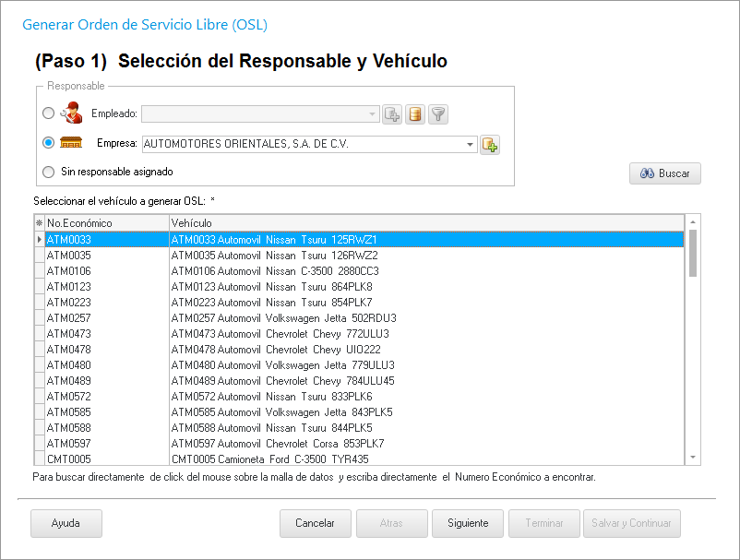Click the Empresa building icon
Screen dimensions: 740x560
[71, 143]
